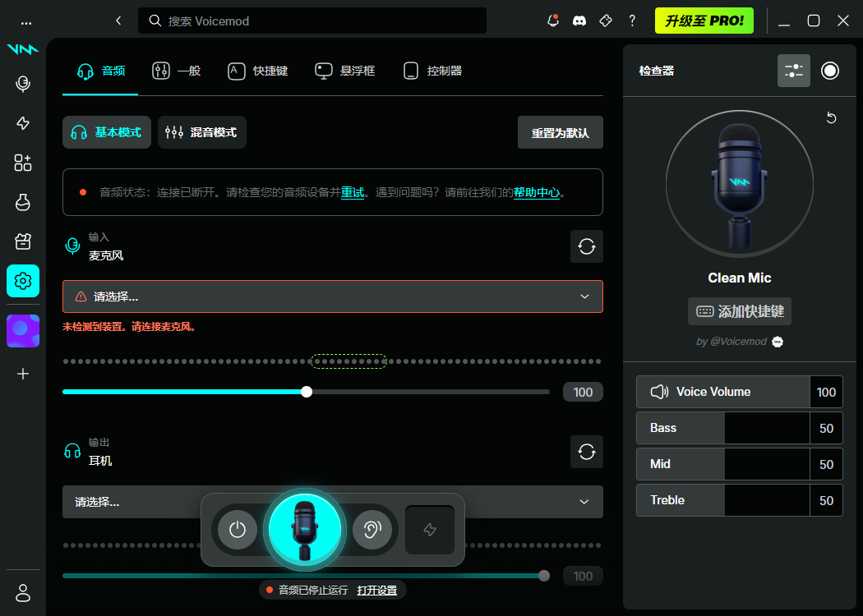Open the notifications bell icon
This screenshot has width=863, height=616.
(x=553, y=21)
